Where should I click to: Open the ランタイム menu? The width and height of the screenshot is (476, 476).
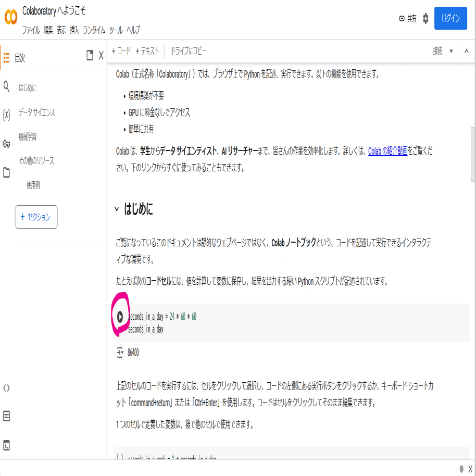(x=94, y=30)
